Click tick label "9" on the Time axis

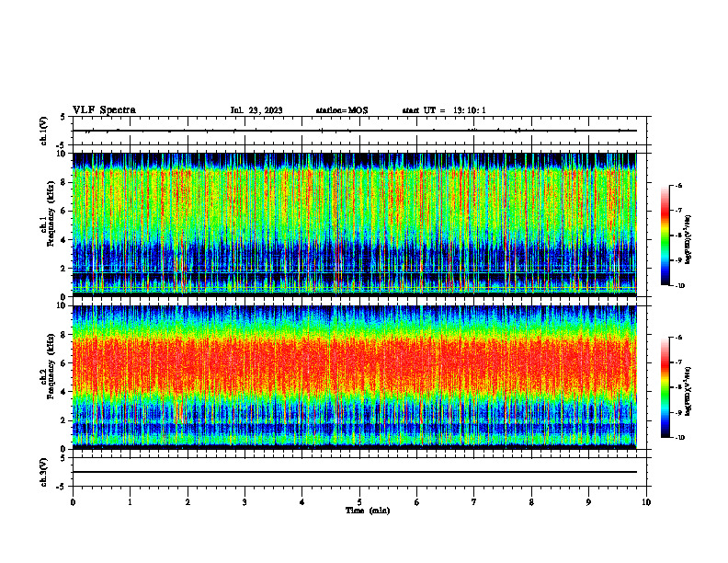click(x=588, y=502)
